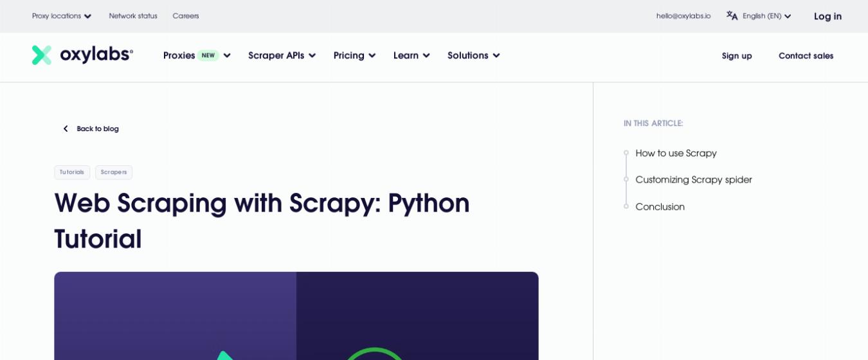This screenshot has height=360, width=868.
Task: Click the Sign up button
Action: [737, 56]
